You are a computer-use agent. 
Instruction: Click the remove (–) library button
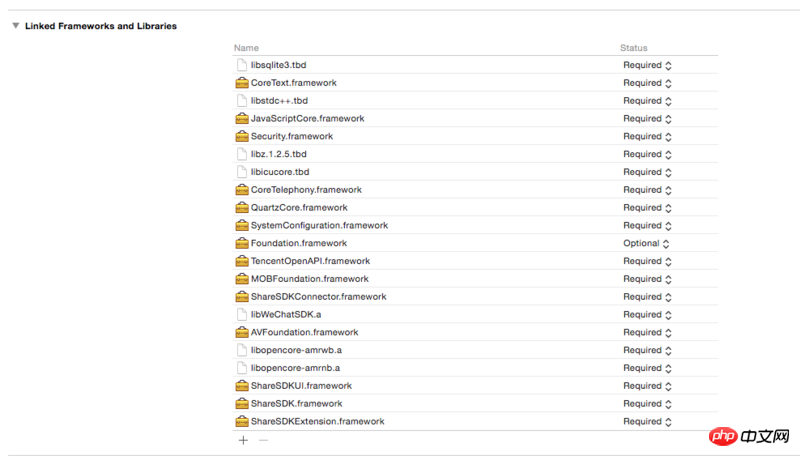click(263, 440)
